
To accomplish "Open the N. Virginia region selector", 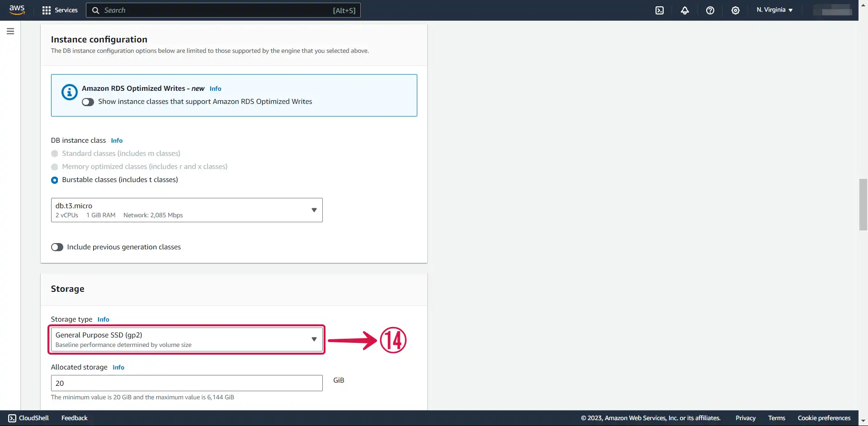I will tap(774, 10).
